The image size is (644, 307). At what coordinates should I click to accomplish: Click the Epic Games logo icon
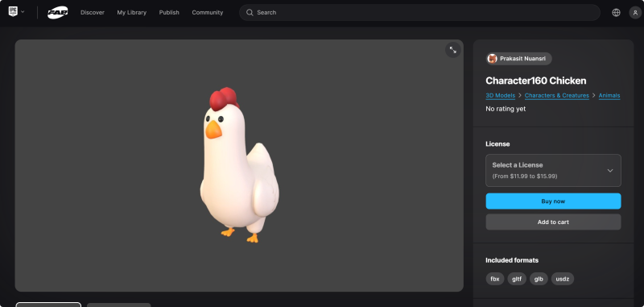13,11
